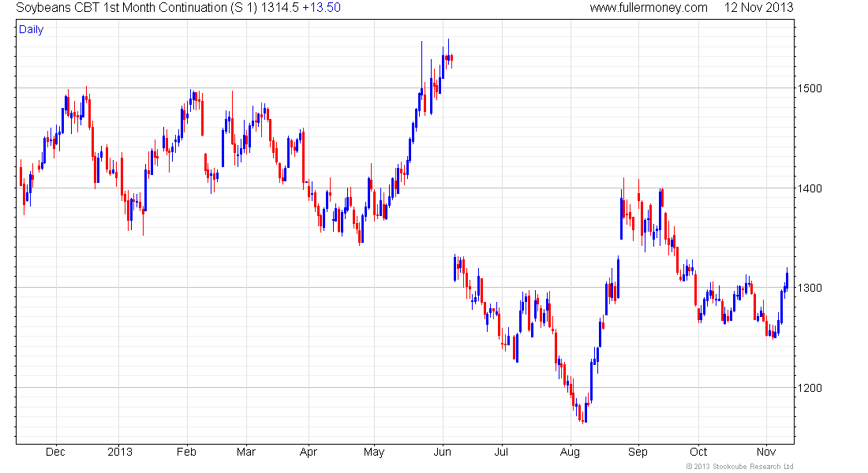Click the 1400 price axis label

(x=809, y=188)
